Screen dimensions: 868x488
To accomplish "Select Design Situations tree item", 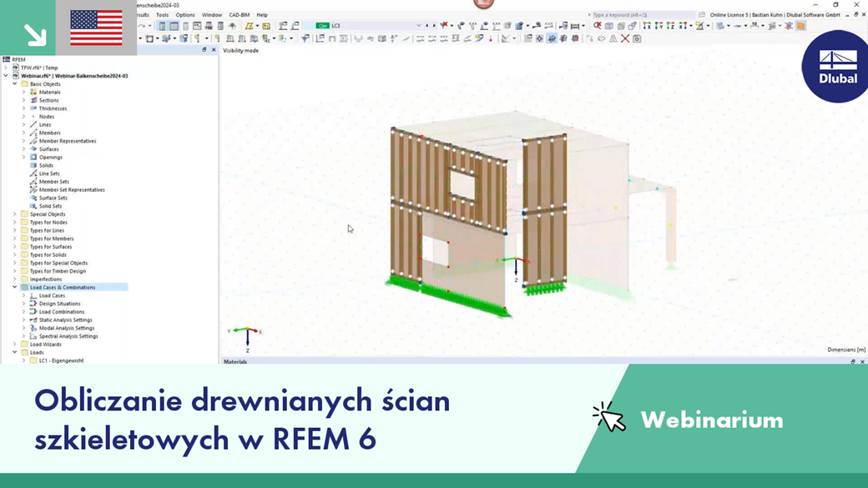I will pyautogui.click(x=60, y=304).
